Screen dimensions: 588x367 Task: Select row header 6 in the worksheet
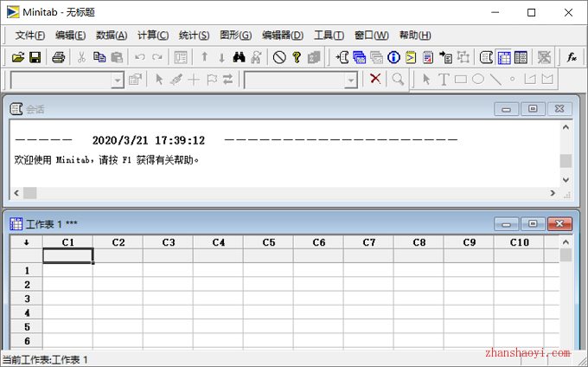pyautogui.click(x=27, y=341)
